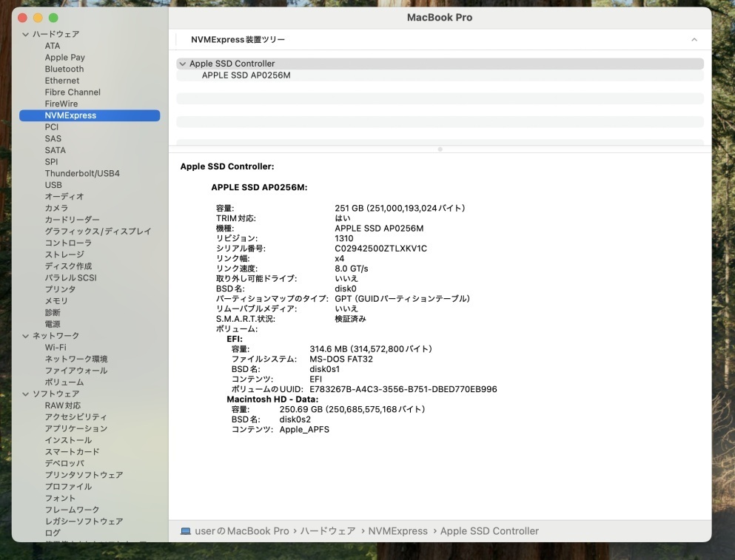735x560 pixels.
Task: Select SAS in the sidebar
Action: coord(53,139)
